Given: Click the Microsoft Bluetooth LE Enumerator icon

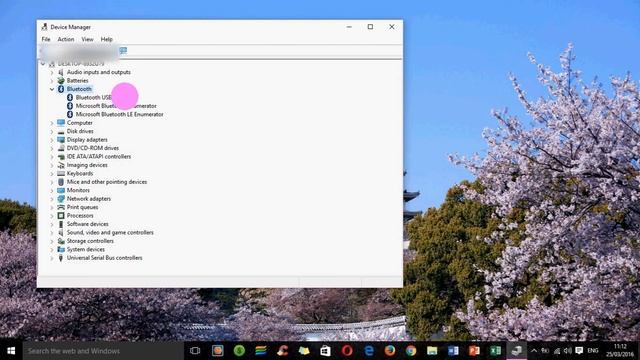Looking at the screenshot, I should tap(70, 114).
